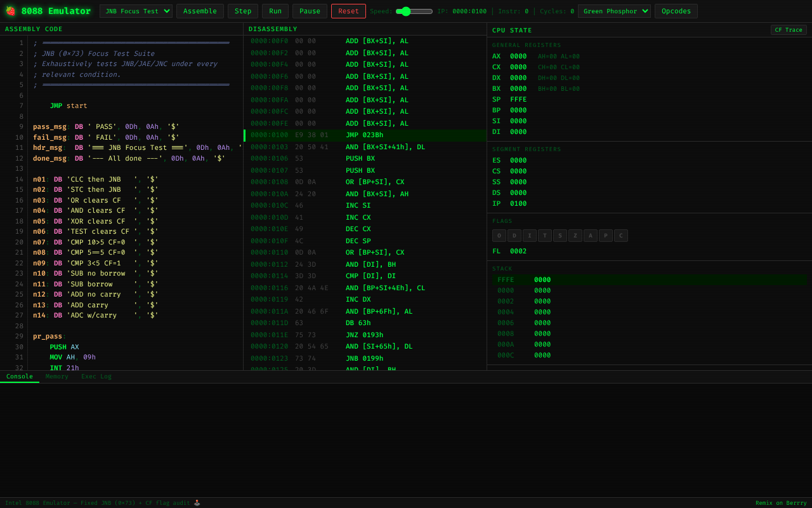The height and width of the screenshot is (508, 812).
Task: Click the status bar emulator description text
Action: (x=103, y=503)
